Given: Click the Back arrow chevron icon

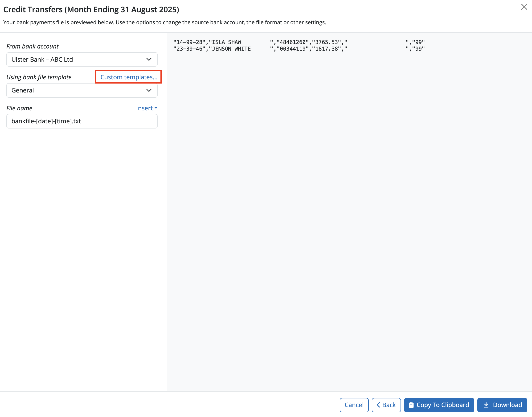Looking at the screenshot, I should click(378, 405).
